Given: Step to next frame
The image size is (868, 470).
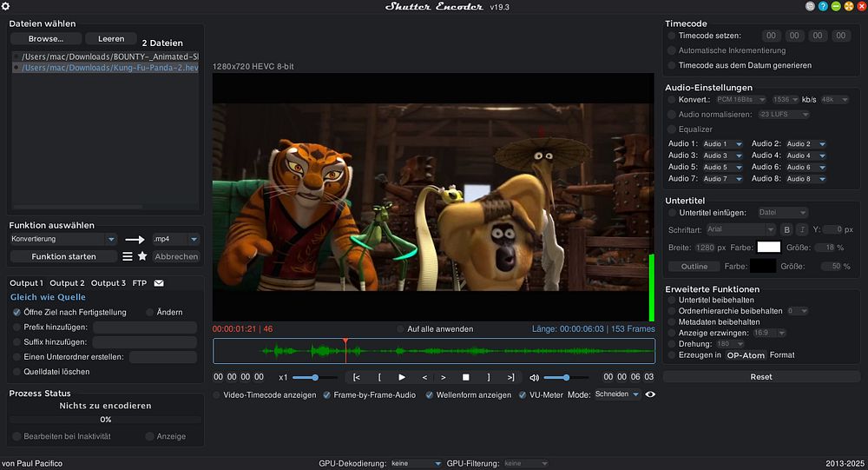Looking at the screenshot, I should point(444,377).
